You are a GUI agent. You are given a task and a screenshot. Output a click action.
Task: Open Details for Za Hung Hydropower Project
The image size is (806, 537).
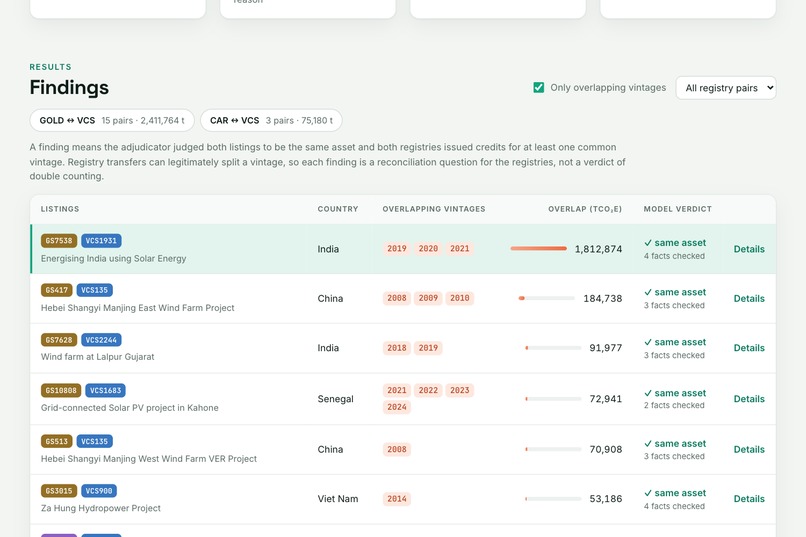(x=749, y=498)
